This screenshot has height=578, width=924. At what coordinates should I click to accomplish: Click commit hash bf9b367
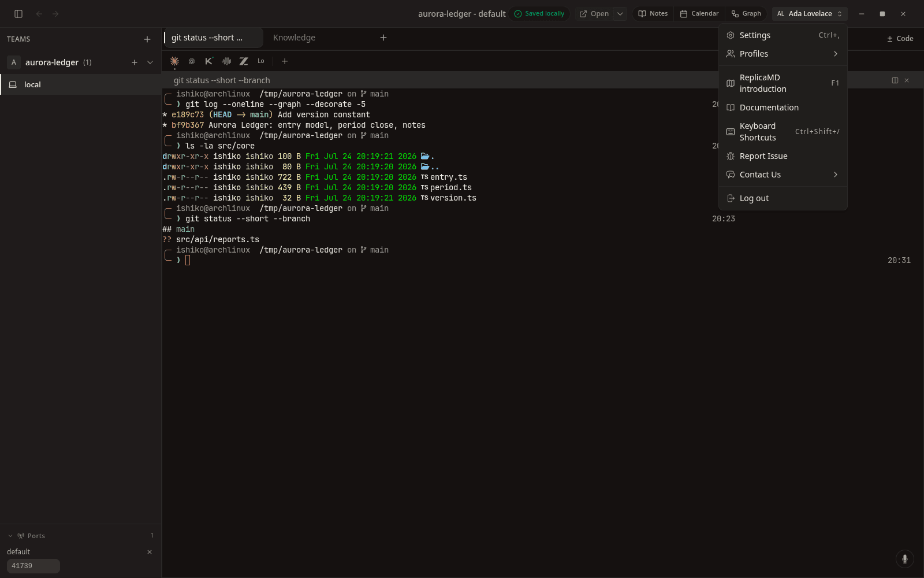coord(188,125)
